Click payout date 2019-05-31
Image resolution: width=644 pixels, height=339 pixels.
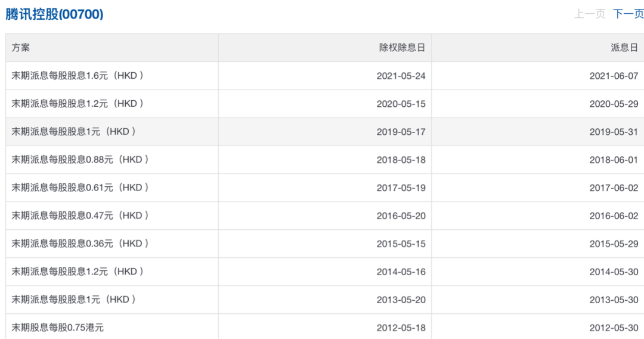tap(614, 132)
